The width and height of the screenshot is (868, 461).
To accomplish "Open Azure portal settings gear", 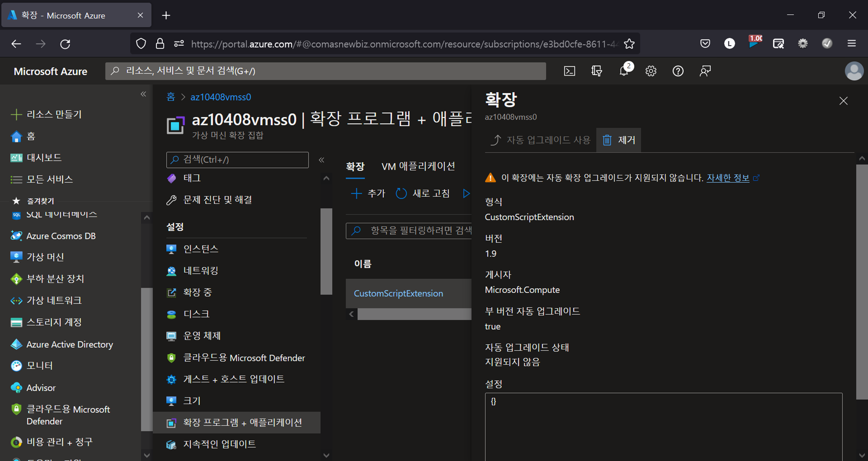I will 651,71.
